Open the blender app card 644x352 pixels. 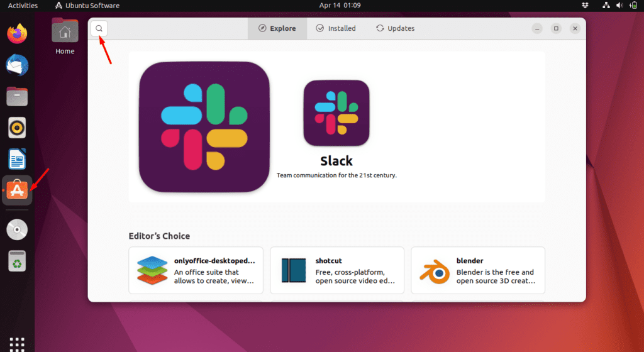coord(477,270)
